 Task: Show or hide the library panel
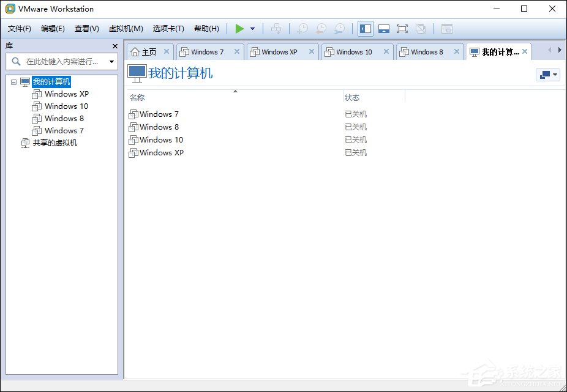[365, 28]
